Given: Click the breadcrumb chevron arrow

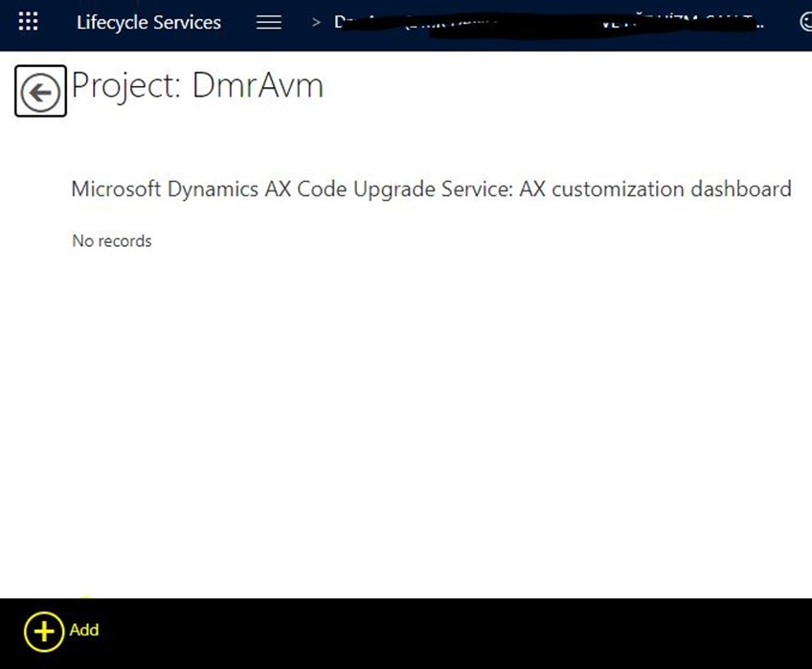Looking at the screenshot, I should (x=316, y=22).
